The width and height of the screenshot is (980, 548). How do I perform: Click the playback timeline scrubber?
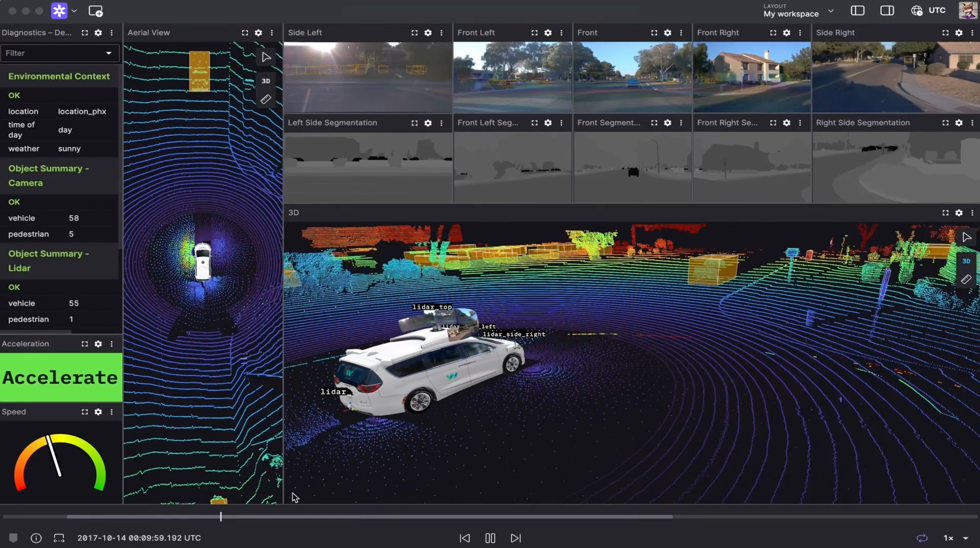[x=220, y=517]
